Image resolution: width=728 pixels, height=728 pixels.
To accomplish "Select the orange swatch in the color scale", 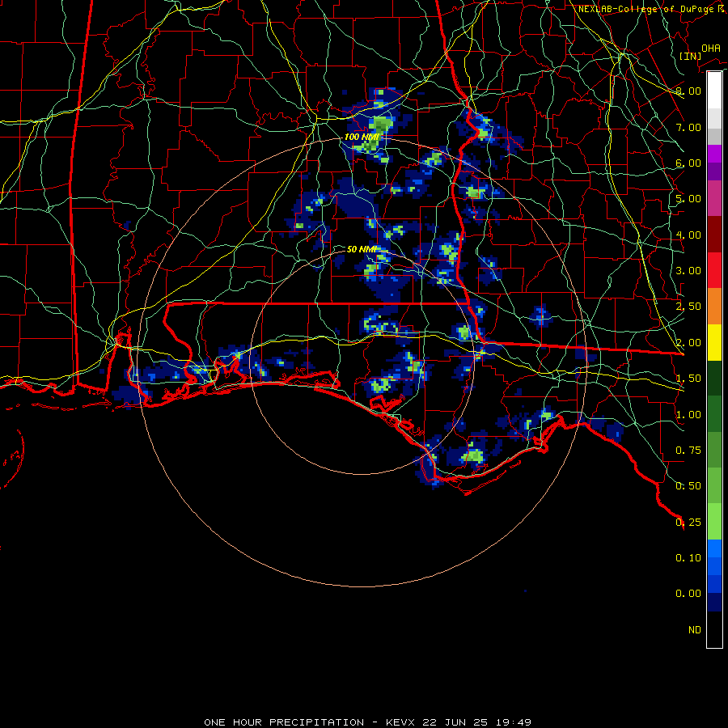I will [x=714, y=307].
